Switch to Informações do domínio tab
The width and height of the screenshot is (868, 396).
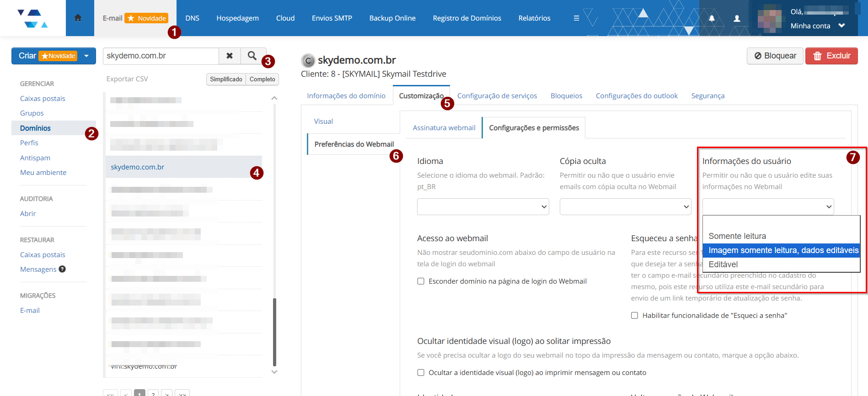click(x=346, y=95)
